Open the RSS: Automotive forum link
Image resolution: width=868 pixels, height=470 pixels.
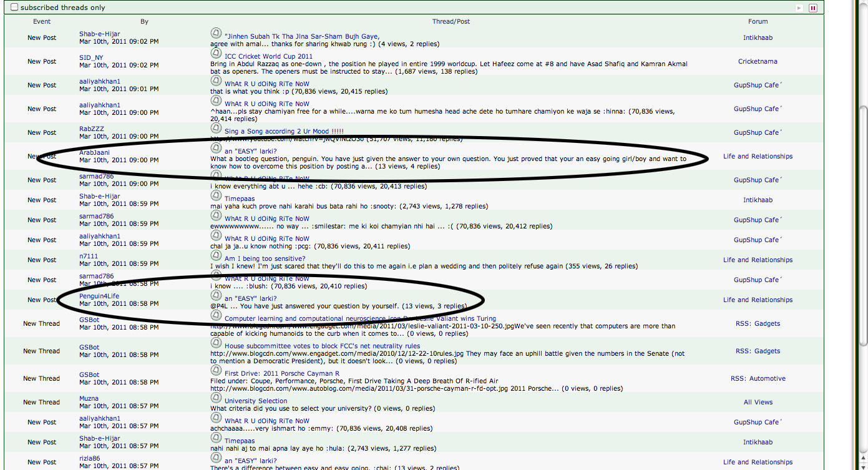(x=758, y=378)
